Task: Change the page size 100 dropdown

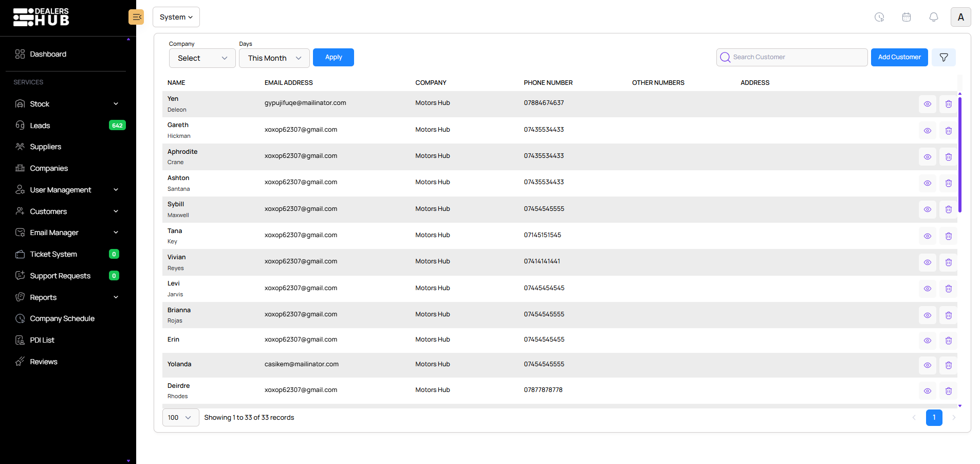Action: [180, 418]
